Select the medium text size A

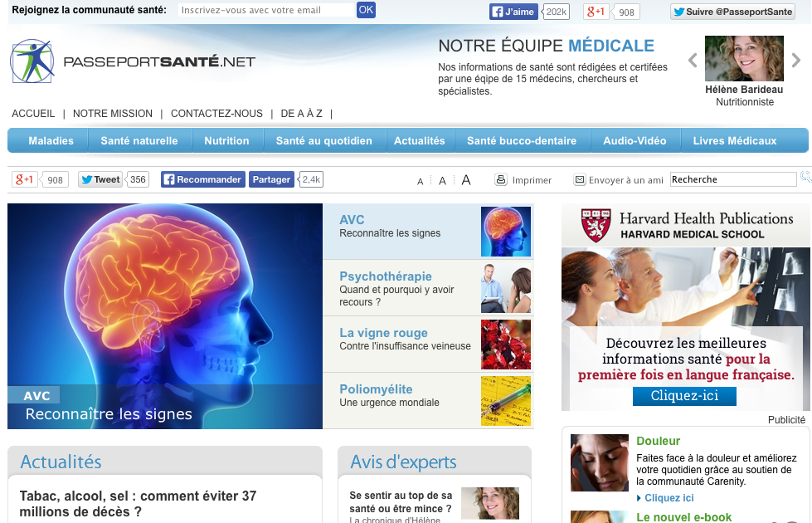point(442,180)
